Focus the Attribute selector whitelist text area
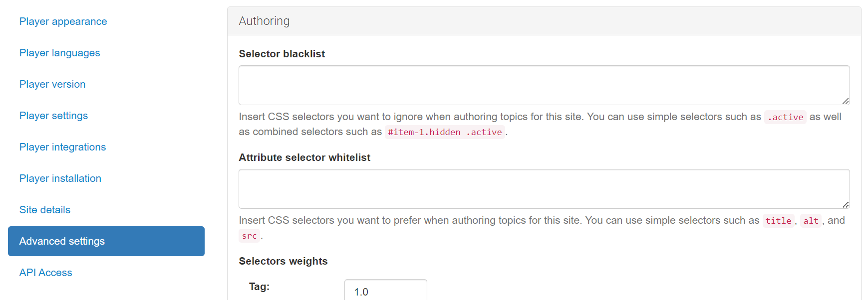868x300 pixels. [x=543, y=189]
